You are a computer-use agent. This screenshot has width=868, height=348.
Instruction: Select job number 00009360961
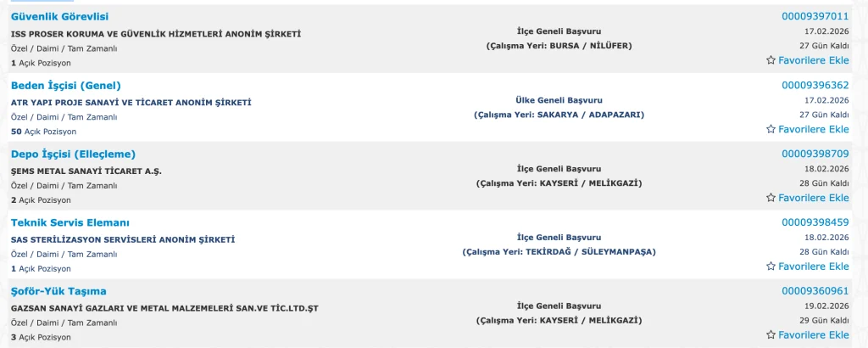pyautogui.click(x=815, y=291)
